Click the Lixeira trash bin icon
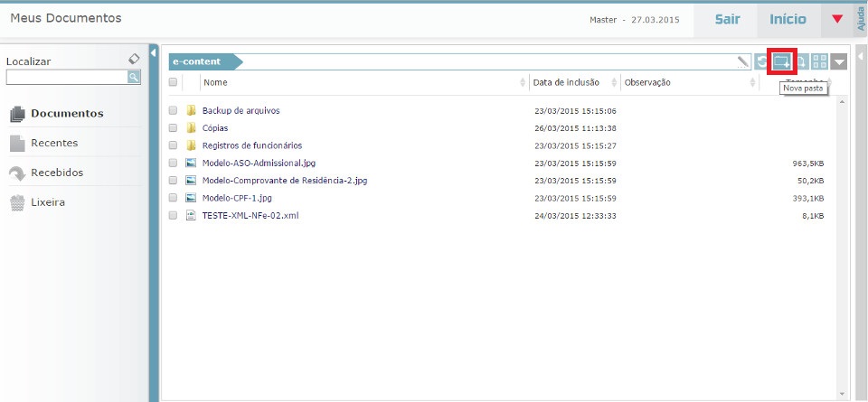Screen dimensions: 868x402 click(x=18, y=203)
